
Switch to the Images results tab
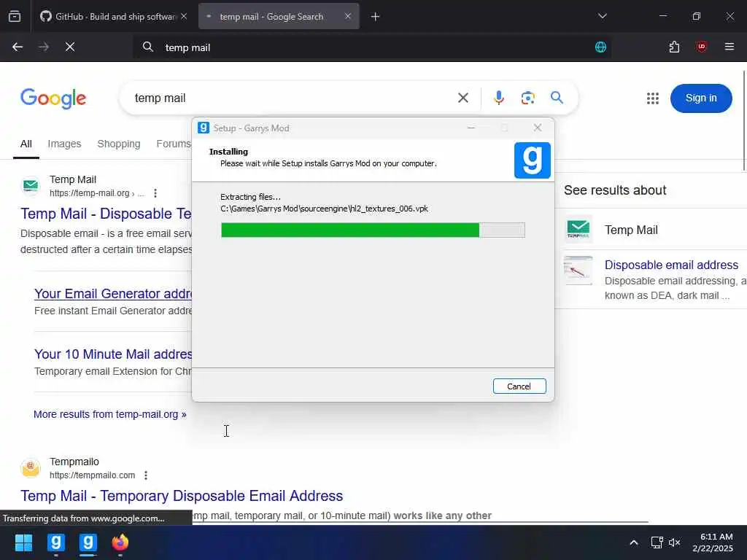tap(64, 144)
